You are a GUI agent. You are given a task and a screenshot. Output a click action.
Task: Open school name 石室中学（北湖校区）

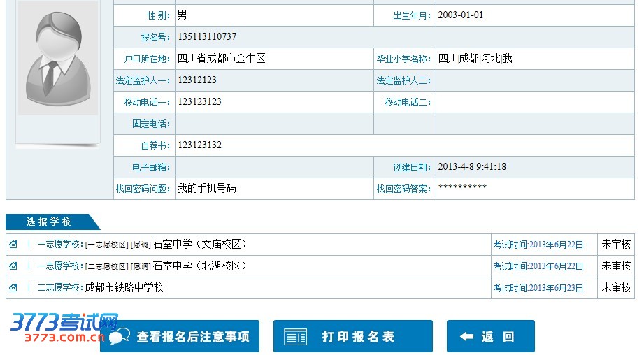click(200, 266)
